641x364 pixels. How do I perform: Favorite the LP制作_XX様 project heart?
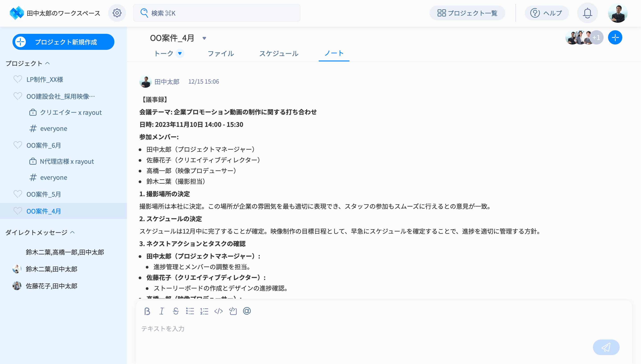pyautogui.click(x=18, y=79)
